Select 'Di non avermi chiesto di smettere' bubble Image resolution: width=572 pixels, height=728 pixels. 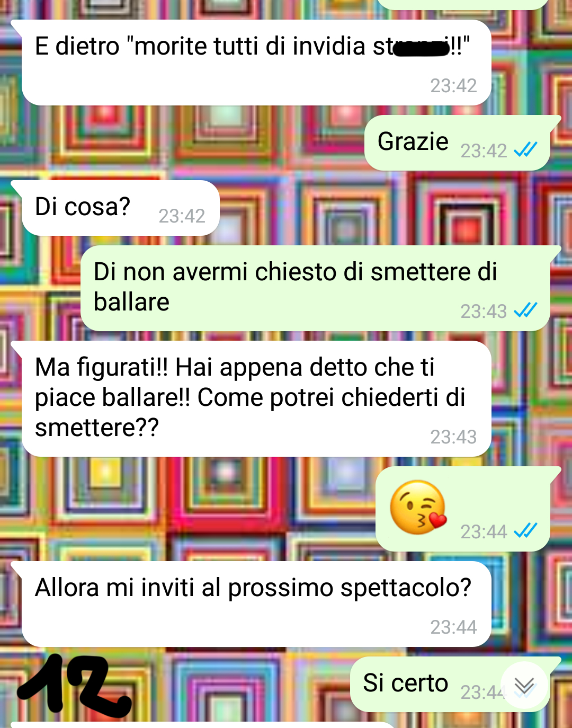(320, 288)
